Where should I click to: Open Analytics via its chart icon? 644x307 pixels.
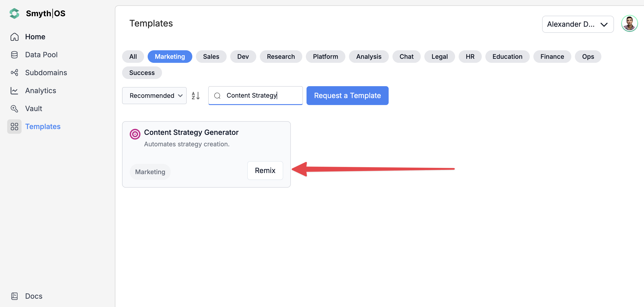point(14,90)
